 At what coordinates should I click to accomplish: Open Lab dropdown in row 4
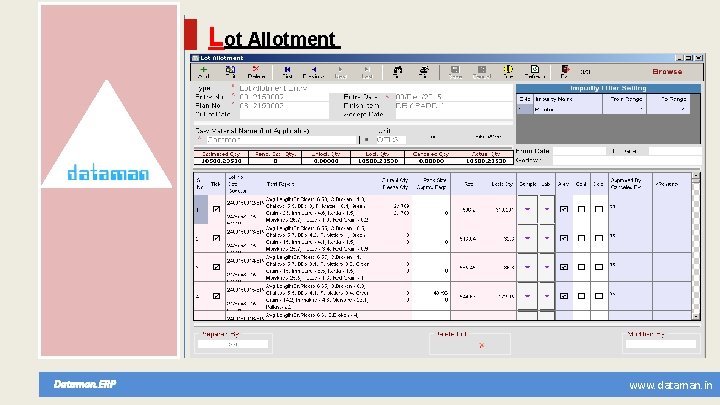coord(546,296)
